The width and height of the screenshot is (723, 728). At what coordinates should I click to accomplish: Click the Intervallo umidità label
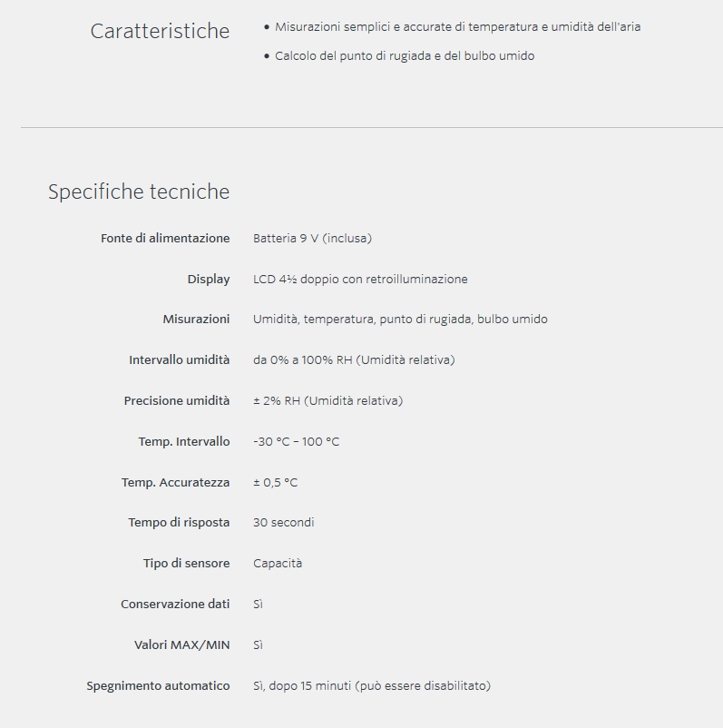click(180, 360)
